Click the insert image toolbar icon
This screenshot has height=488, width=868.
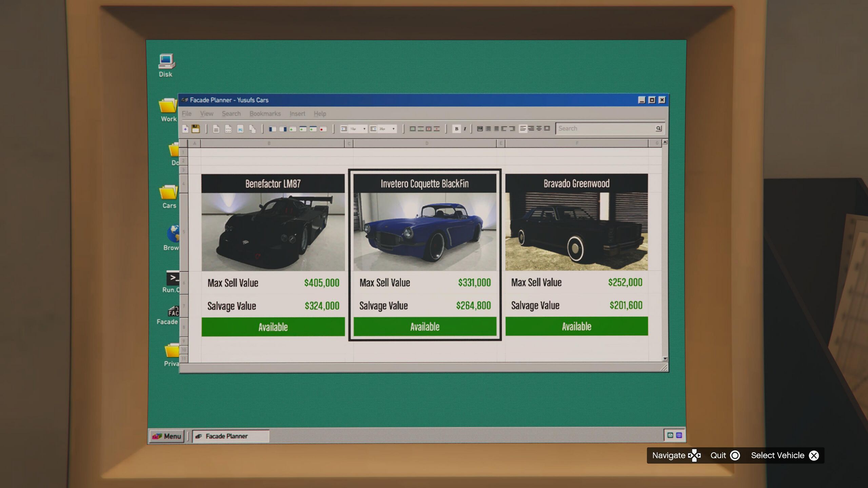pyautogui.click(x=240, y=129)
